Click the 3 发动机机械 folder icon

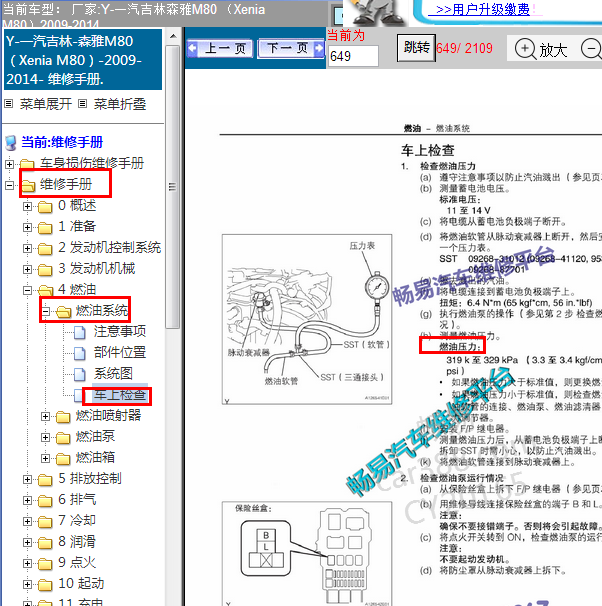click(x=45, y=270)
